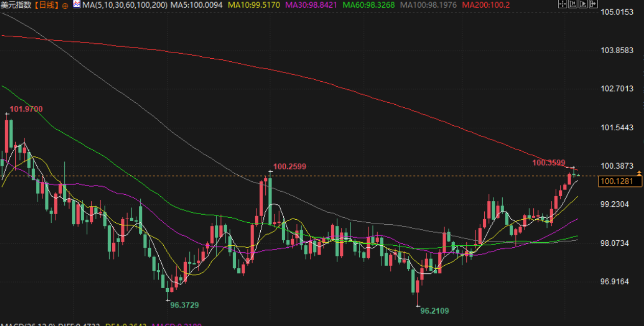Screen dimensions: 644x326
Task: Open the 日线 period selector
Action: [x=46, y=5]
